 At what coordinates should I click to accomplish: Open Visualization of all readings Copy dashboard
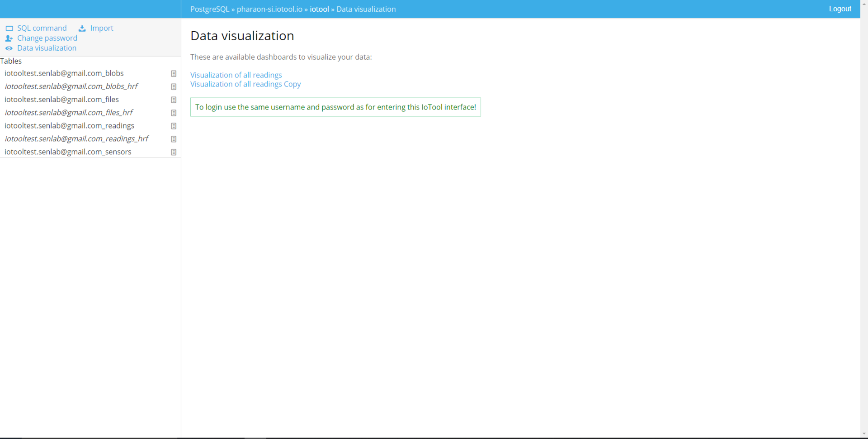(245, 84)
